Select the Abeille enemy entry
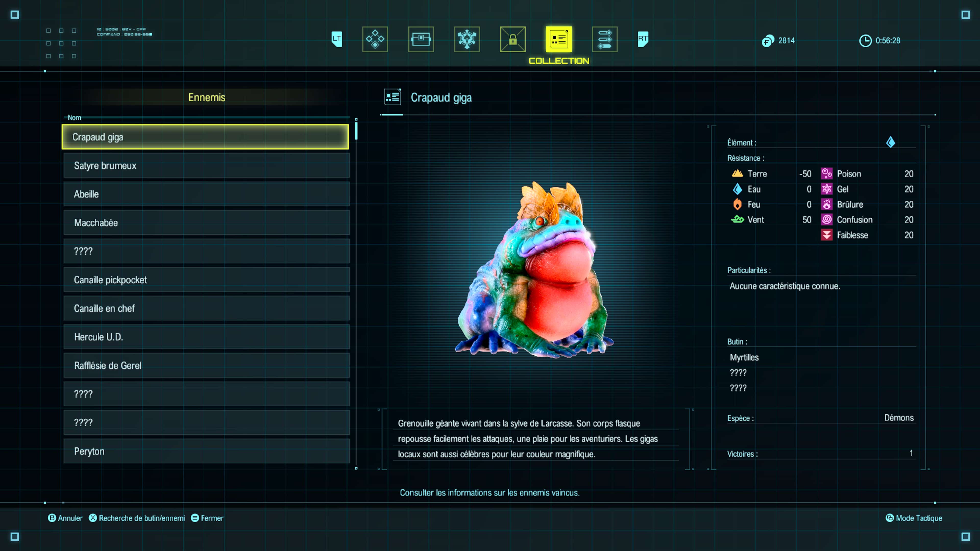980x551 pixels. [206, 194]
